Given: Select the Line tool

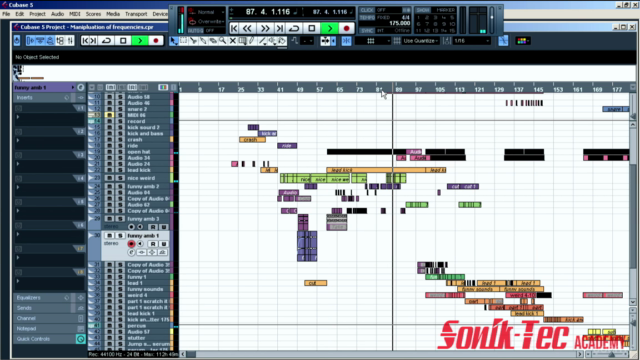Looking at the screenshot, I should 262,41.
